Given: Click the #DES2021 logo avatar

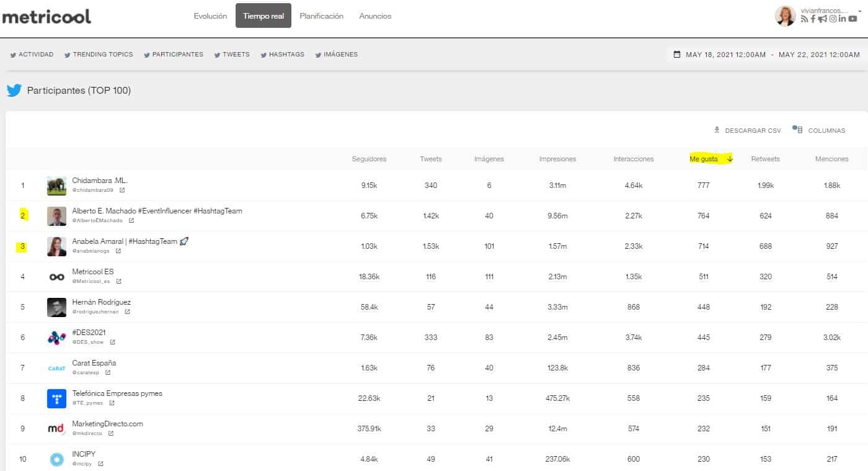Looking at the screenshot, I should coord(56,338).
